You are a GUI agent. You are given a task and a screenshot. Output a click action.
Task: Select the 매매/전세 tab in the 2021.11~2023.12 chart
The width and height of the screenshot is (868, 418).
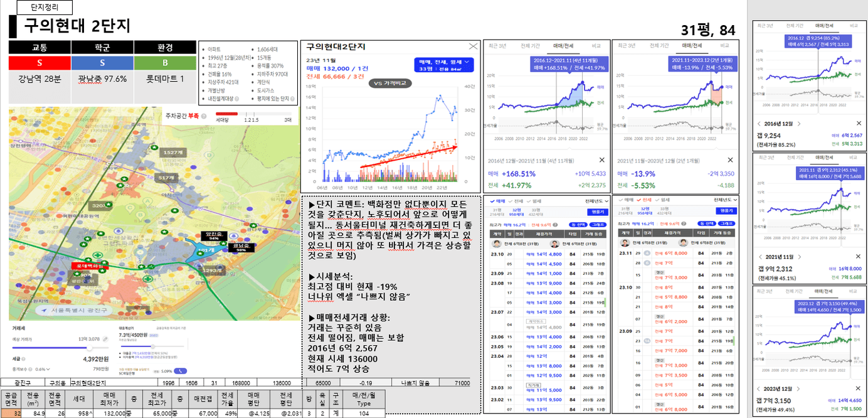692,46
